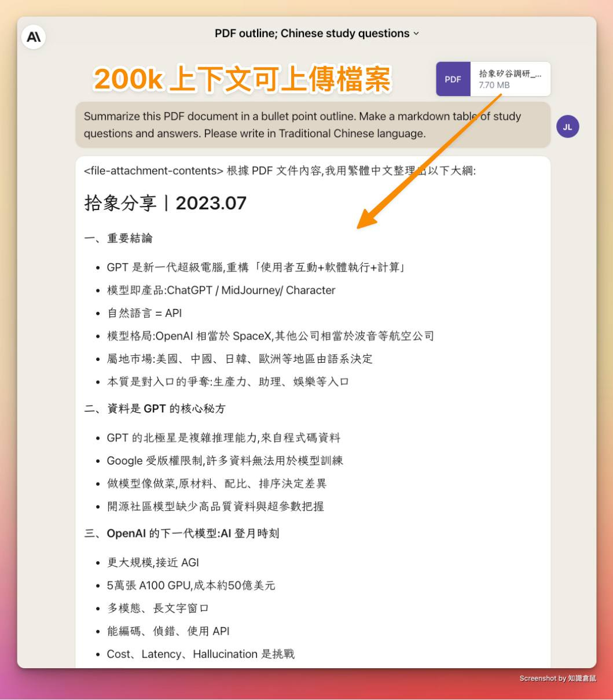Viewport: 613px width, 700px height.
Task: Click the user prompt message bubble
Action: click(x=313, y=125)
